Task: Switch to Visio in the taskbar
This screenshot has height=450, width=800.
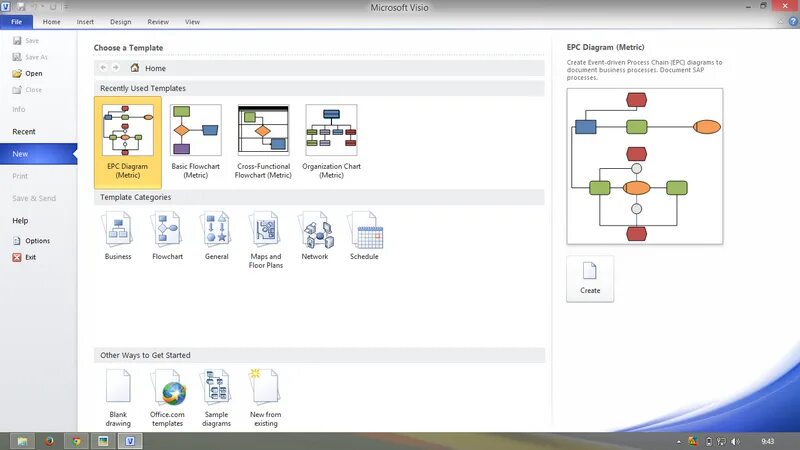Action: coord(130,441)
